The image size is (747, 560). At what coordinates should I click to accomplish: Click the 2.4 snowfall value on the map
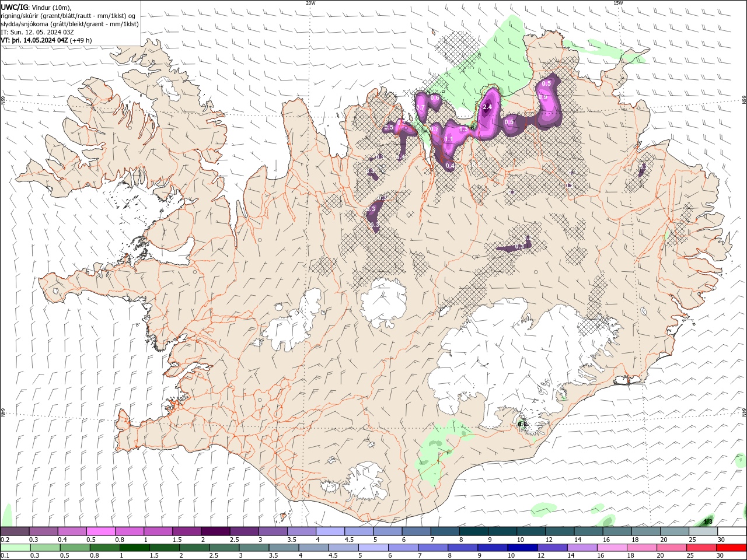pyautogui.click(x=487, y=107)
